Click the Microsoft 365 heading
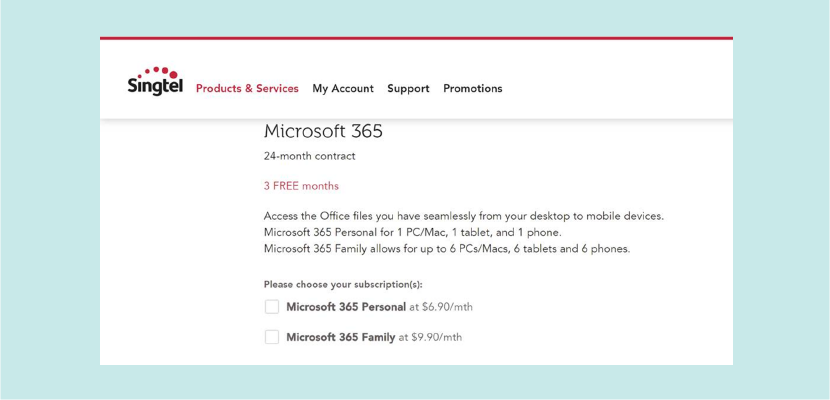The width and height of the screenshot is (830, 400). click(x=323, y=131)
